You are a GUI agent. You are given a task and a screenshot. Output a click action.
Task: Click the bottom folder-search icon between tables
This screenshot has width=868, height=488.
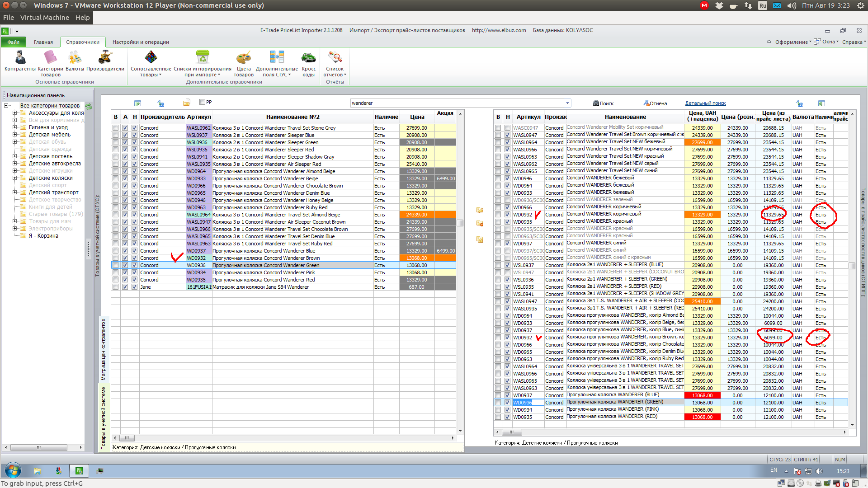tap(480, 239)
